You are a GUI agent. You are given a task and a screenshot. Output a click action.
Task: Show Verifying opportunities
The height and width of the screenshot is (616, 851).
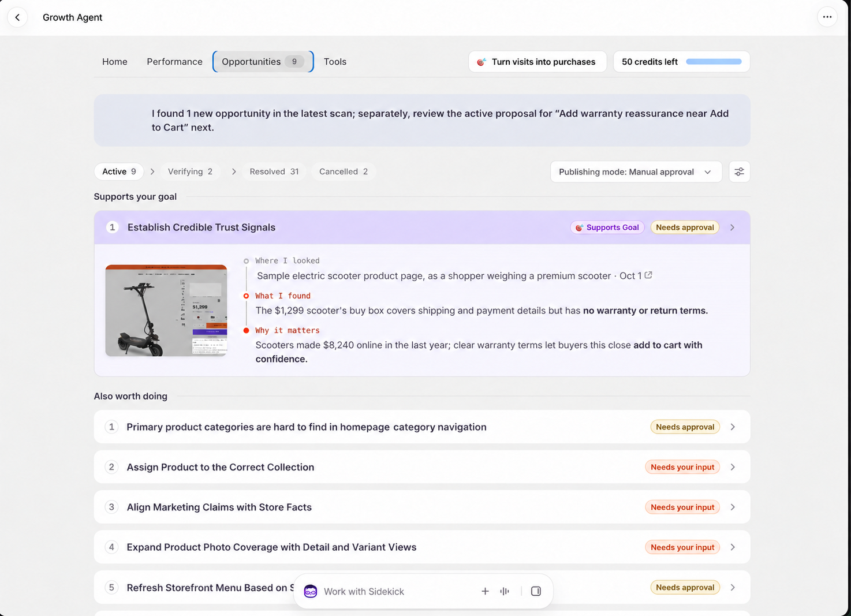coord(190,171)
